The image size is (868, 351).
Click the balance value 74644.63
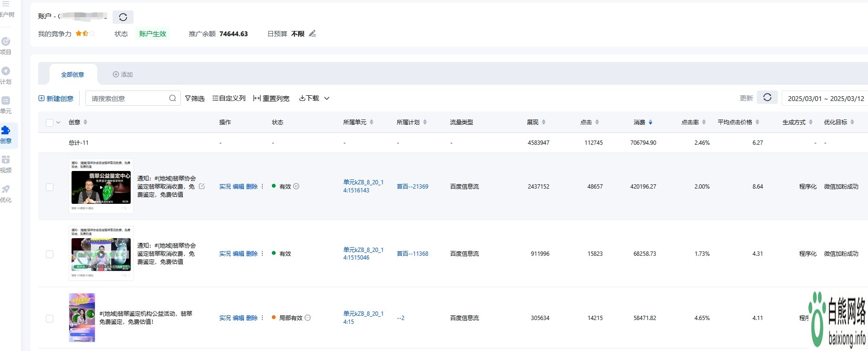(234, 34)
